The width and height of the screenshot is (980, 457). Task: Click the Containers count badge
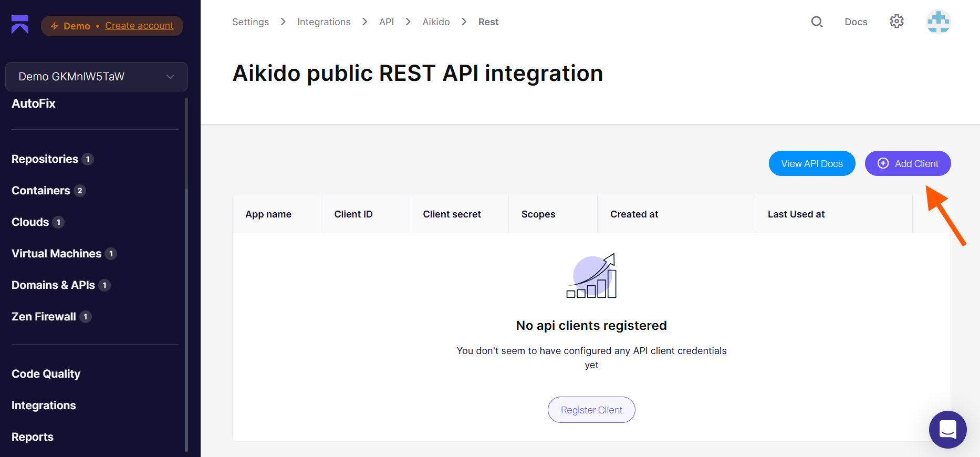80,191
